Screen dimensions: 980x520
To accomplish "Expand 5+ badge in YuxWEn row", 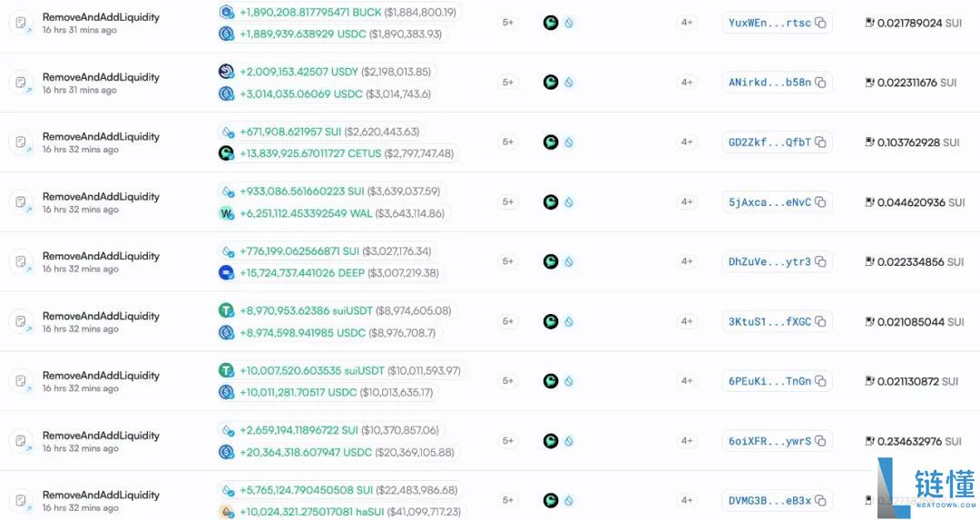I will click(x=508, y=23).
